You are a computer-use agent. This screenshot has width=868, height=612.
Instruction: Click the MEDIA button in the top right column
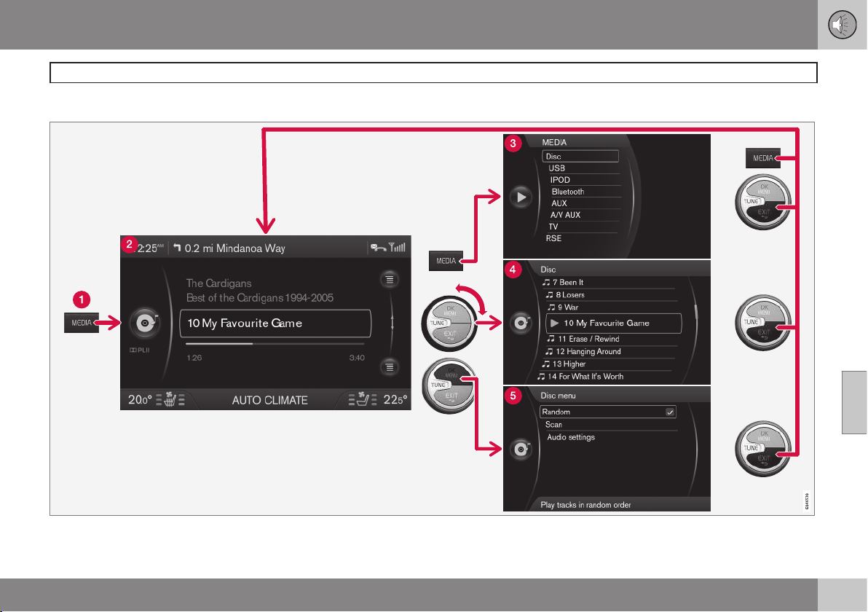pyautogui.click(x=763, y=158)
